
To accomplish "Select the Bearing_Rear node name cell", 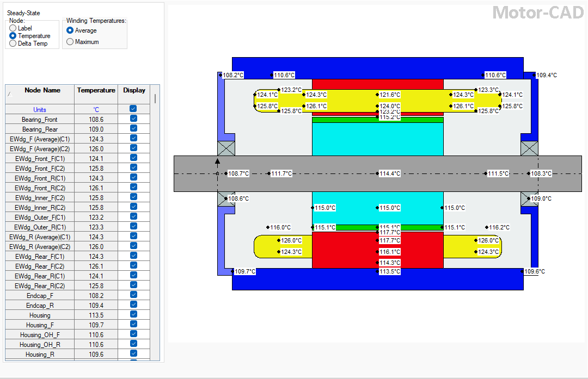I will (39, 129).
